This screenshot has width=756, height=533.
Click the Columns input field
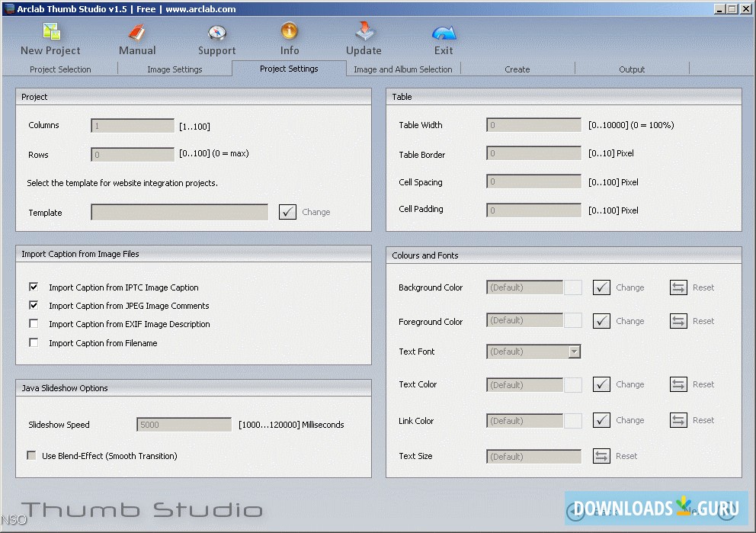(133, 125)
